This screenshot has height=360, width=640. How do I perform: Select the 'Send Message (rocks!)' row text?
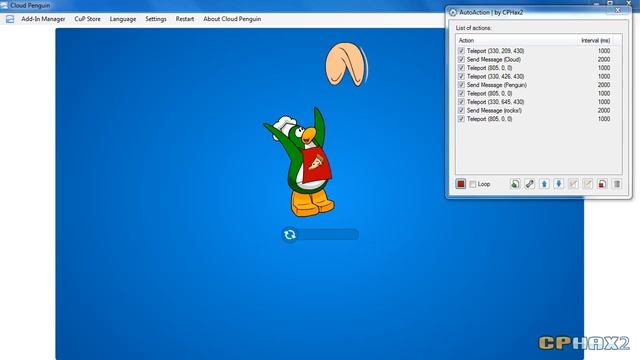pyautogui.click(x=494, y=111)
